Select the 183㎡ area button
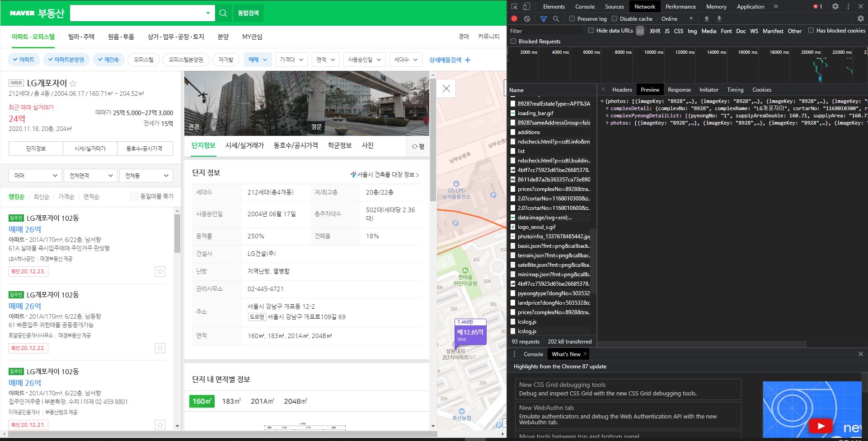This screenshot has width=868, height=441. 231,401
